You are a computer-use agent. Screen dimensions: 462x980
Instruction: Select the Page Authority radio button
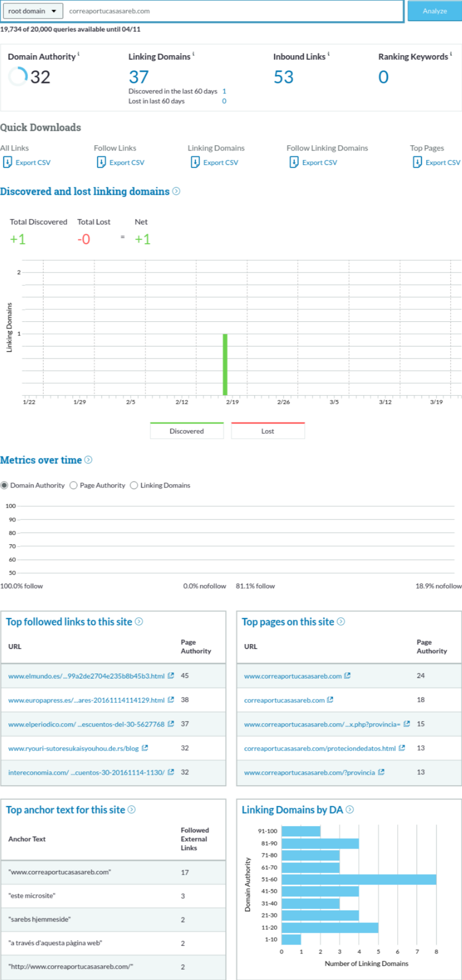click(74, 486)
